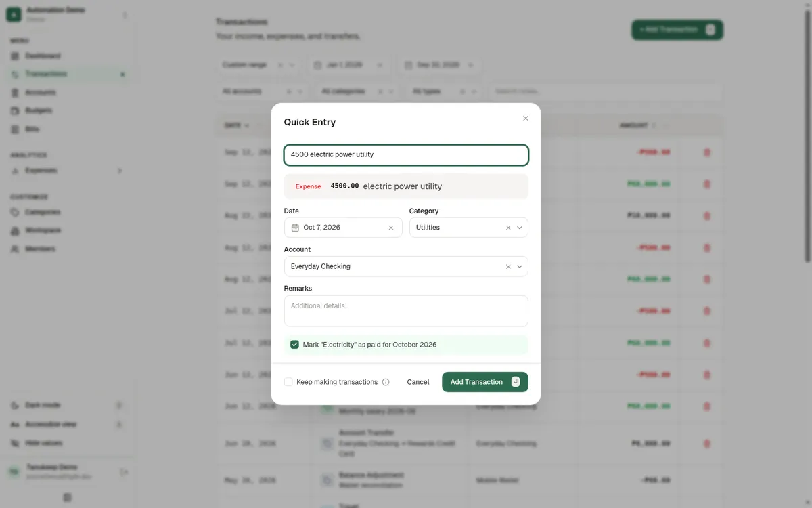The height and width of the screenshot is (508, 812).
Task: Click the red Expense type label
Action: coord(309,186)
